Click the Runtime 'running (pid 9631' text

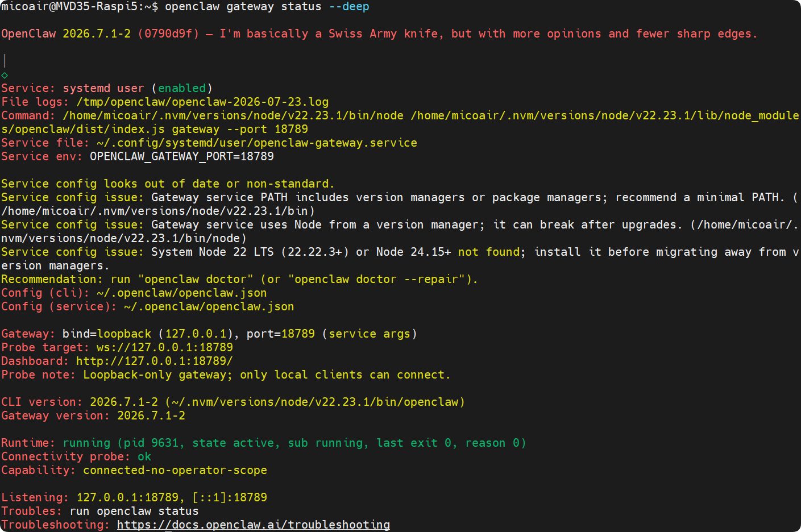pyautogui.click(x=123, y=443)
